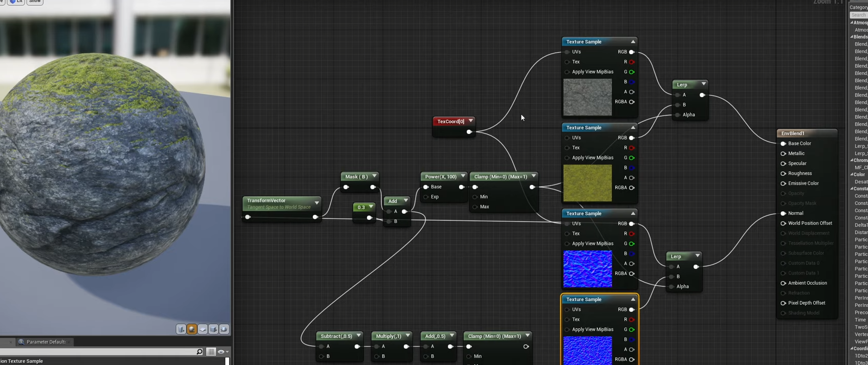This screenshot has width=868, height=365.
Task: Select the bottom Lerp node title
Action: (676, 256)
